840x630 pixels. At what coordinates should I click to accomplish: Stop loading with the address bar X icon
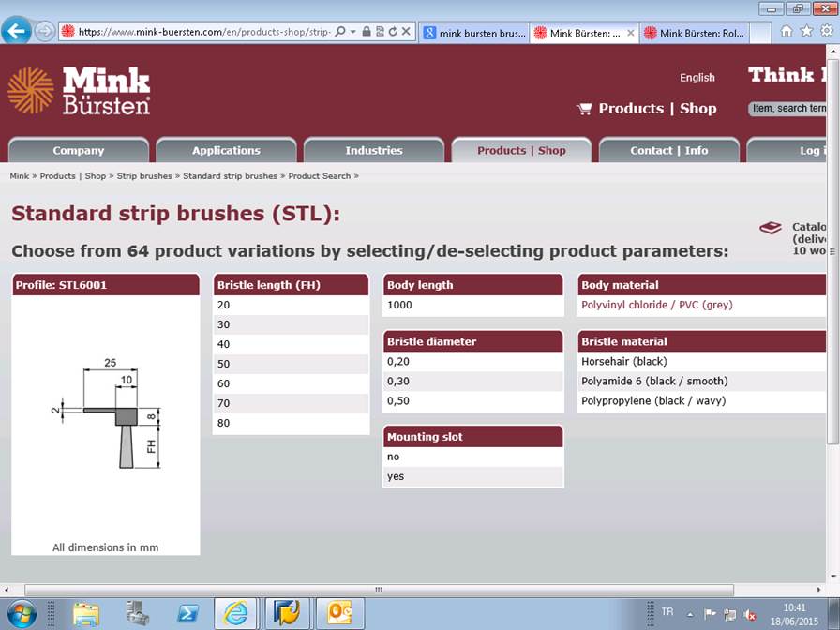[406, 32]
